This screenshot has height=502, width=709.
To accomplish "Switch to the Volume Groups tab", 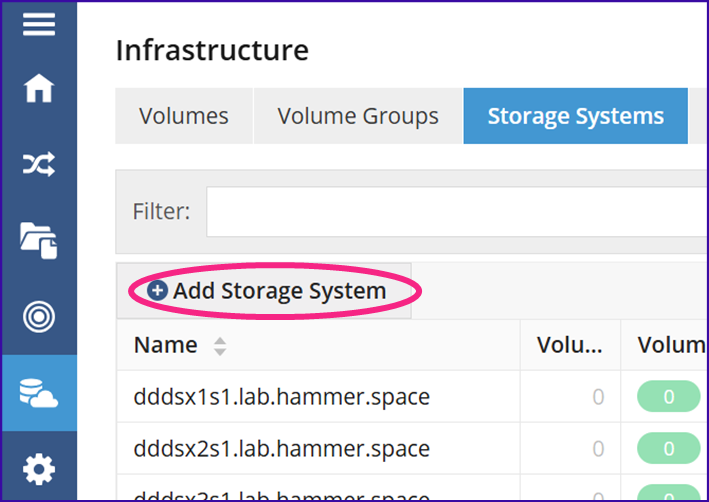I will click(x=358, y=116).
